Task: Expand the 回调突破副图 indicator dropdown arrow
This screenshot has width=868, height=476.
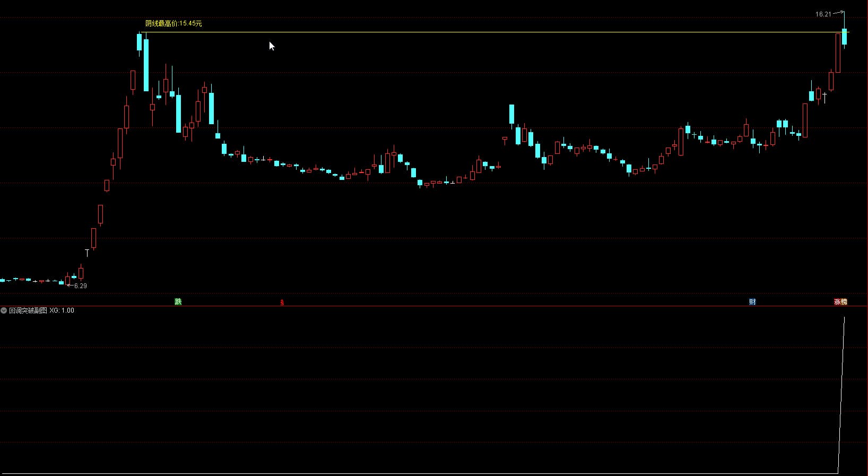Action: [x=4, y=310]
